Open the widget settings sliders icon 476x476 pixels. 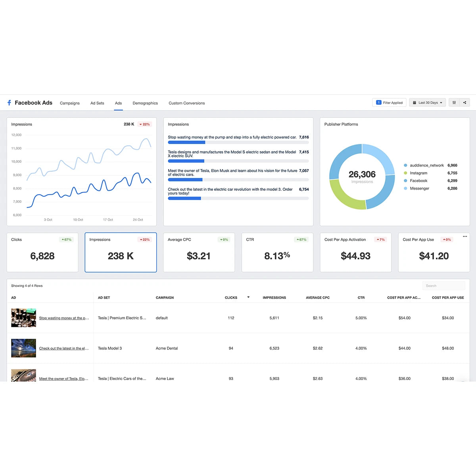point(454,103)
